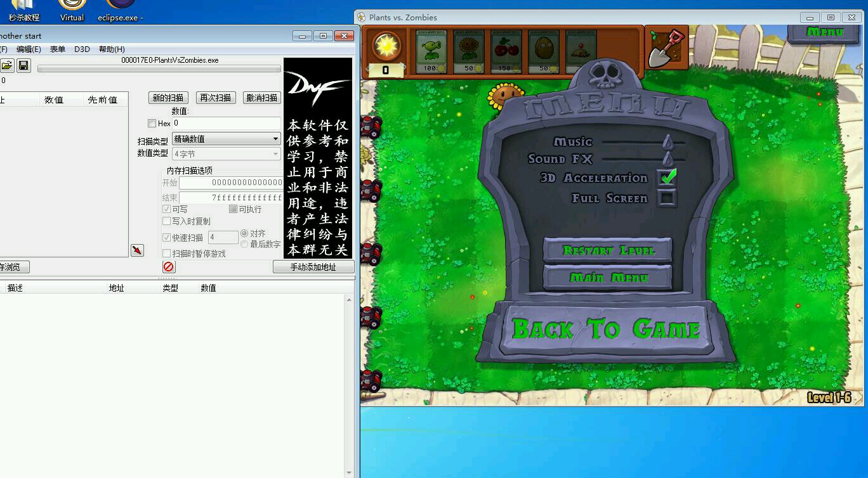868x478 pixels.
Task: Toggle the 扫描时暂停游戏 checkbox
Action: coord(166,254)
